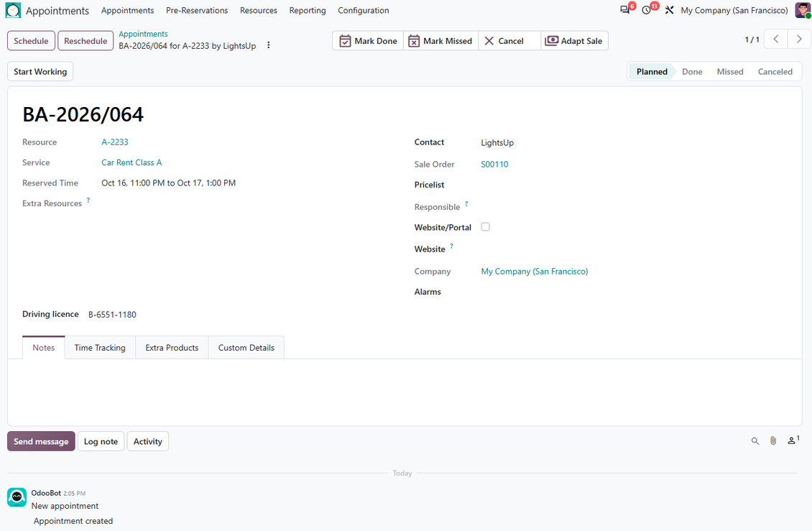
Task: Open the Appointments top menu
Action: [127, 10]
